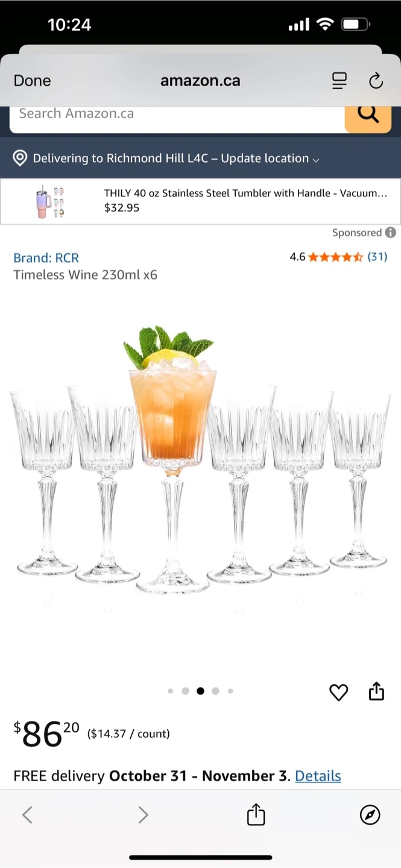Viewport: 401px width, 868px height.
Task: Open delivery Details link
Action: pos(318,776)
